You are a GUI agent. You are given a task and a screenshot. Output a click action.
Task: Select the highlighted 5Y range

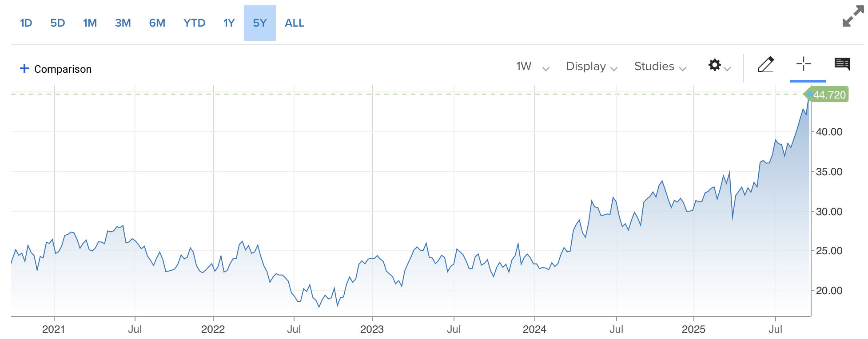(260, 23)
